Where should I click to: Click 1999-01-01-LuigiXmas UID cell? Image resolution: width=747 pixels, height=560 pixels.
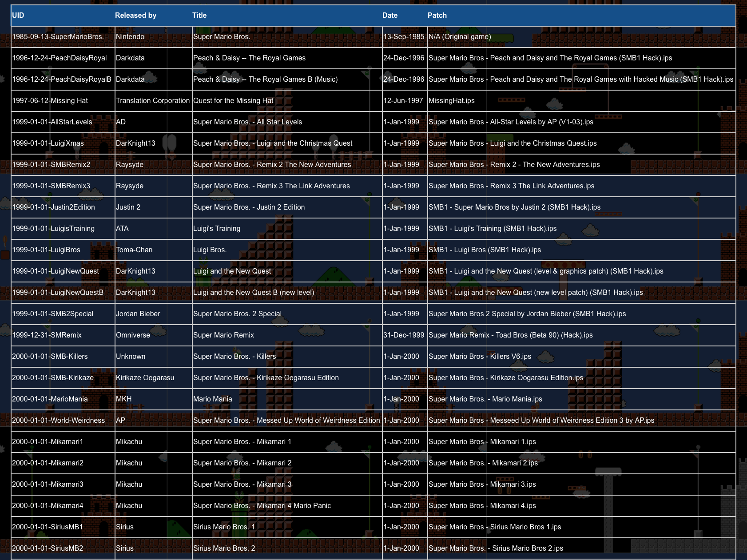63,143
